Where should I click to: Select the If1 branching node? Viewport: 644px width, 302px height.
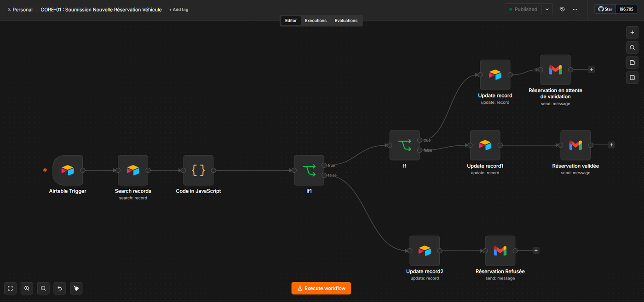click(x=309, y=170)
